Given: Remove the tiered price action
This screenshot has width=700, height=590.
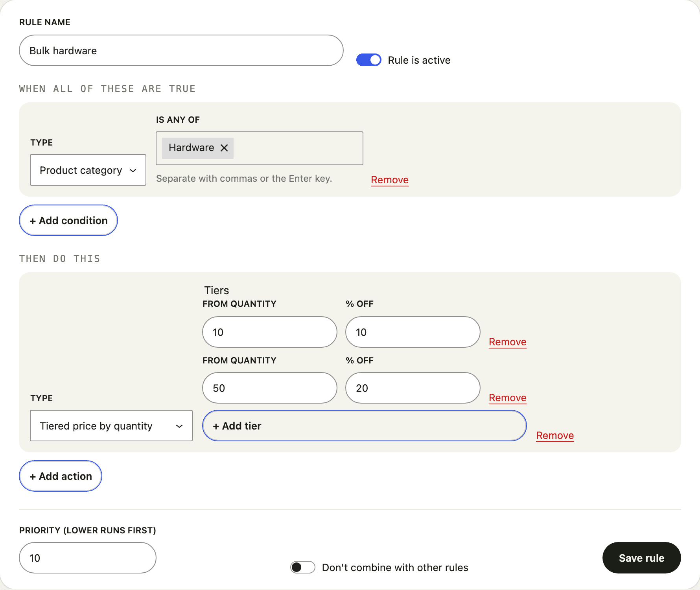Looking at the screenshot, I should coord(555,435).
